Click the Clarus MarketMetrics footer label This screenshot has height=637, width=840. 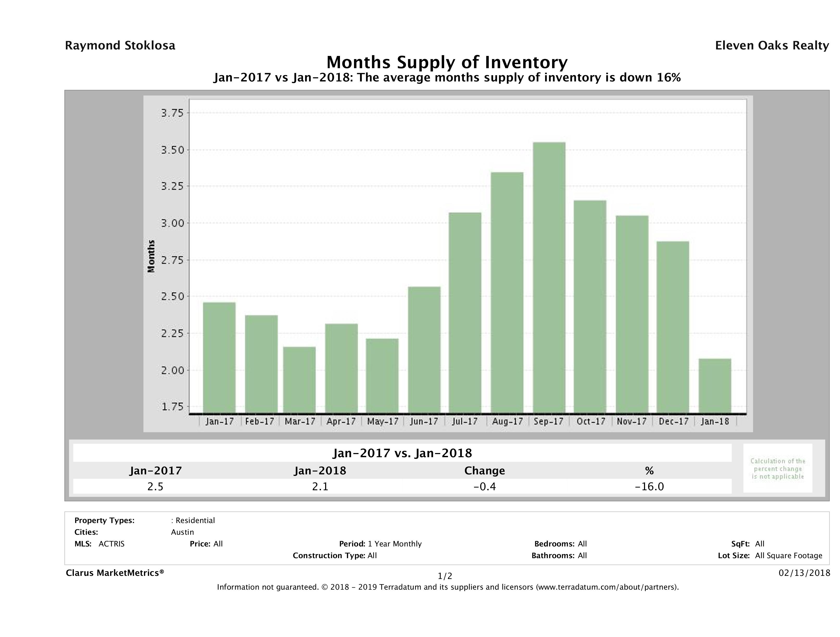point(115,573)
